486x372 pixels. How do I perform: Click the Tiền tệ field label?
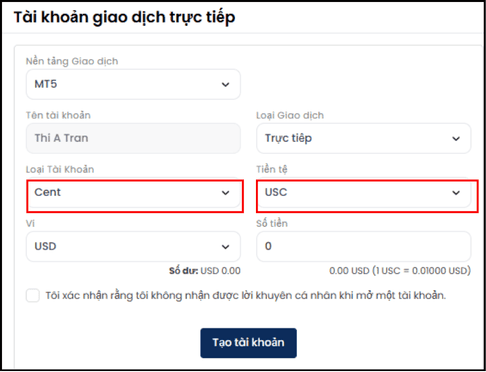tap(272, 169)
